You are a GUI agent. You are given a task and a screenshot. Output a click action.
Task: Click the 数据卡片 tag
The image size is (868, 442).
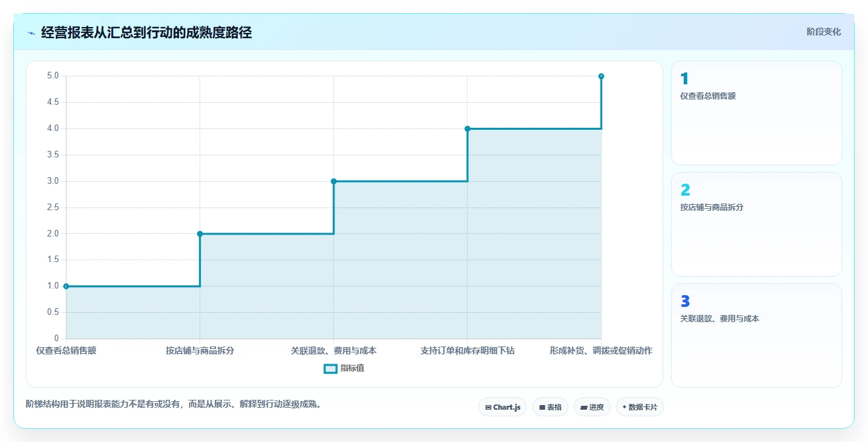click(x=639, y=407)
